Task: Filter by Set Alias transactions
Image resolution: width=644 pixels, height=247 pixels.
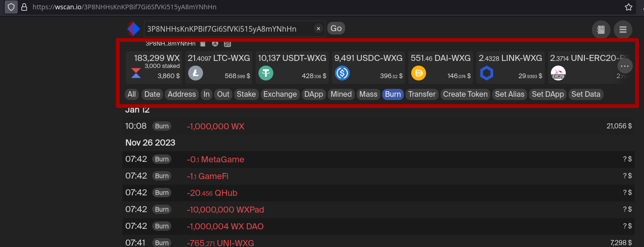Action: (510, 94)
